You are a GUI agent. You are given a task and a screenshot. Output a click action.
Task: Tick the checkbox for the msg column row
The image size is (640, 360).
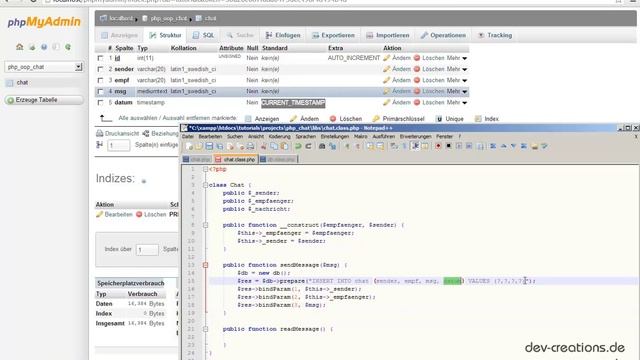tap(100, 91)
